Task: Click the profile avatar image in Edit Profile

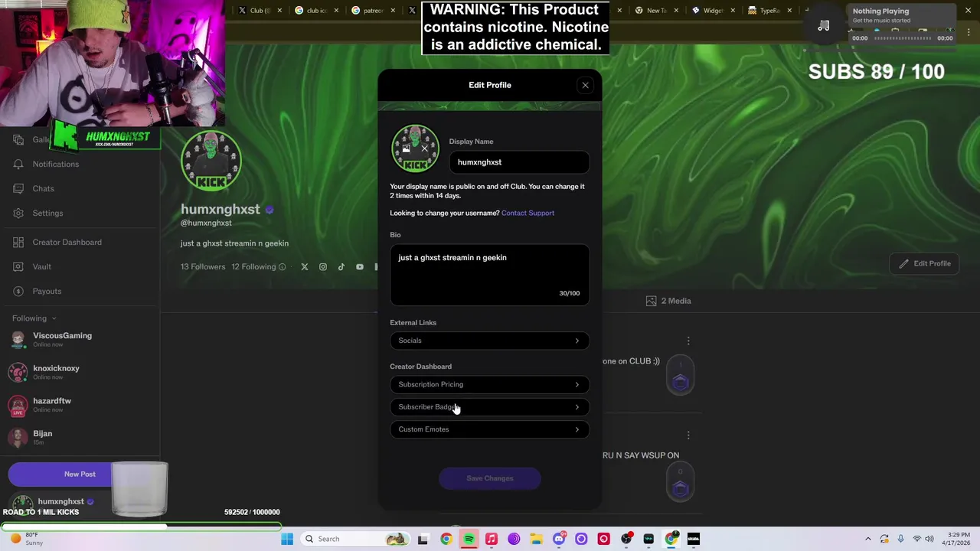Action: [x=416, y=148]
